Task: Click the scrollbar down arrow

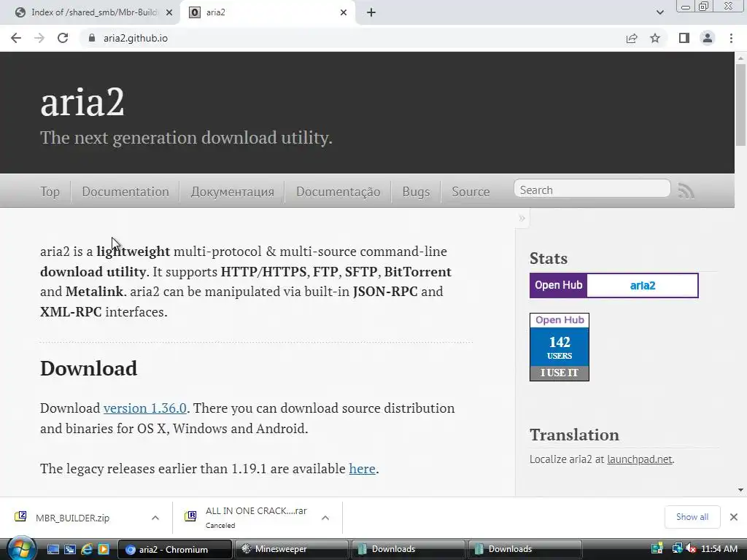Action: [x=740, y=490]
